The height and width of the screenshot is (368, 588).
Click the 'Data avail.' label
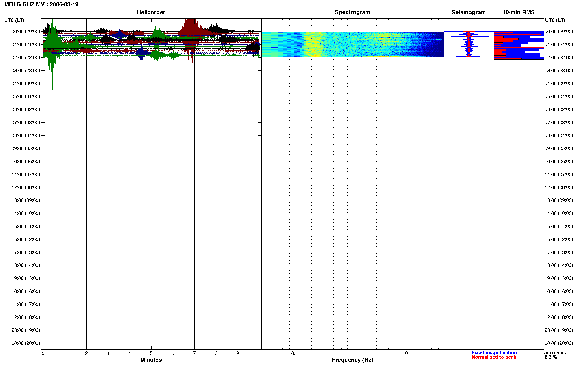554,352
